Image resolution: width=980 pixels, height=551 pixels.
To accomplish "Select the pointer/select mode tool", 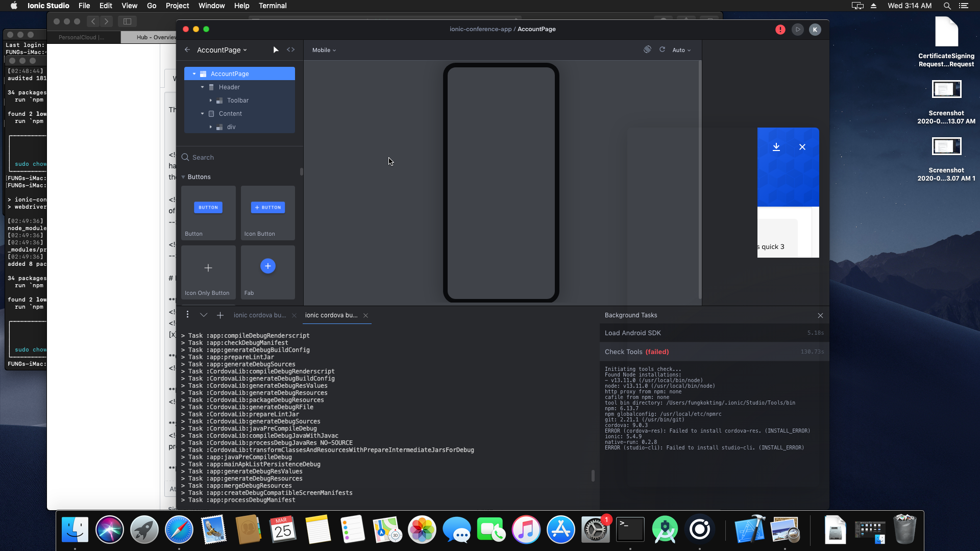I will click(276, 50).
